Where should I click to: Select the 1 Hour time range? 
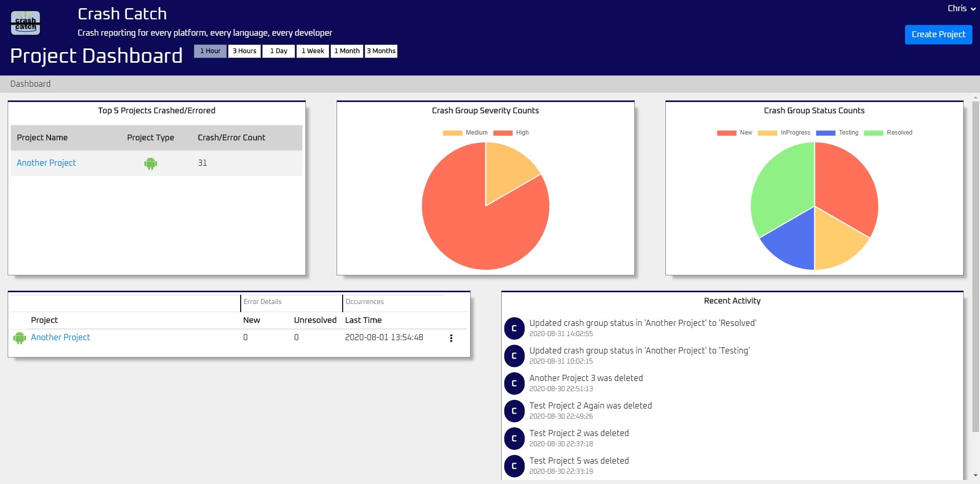click(210, 51)
